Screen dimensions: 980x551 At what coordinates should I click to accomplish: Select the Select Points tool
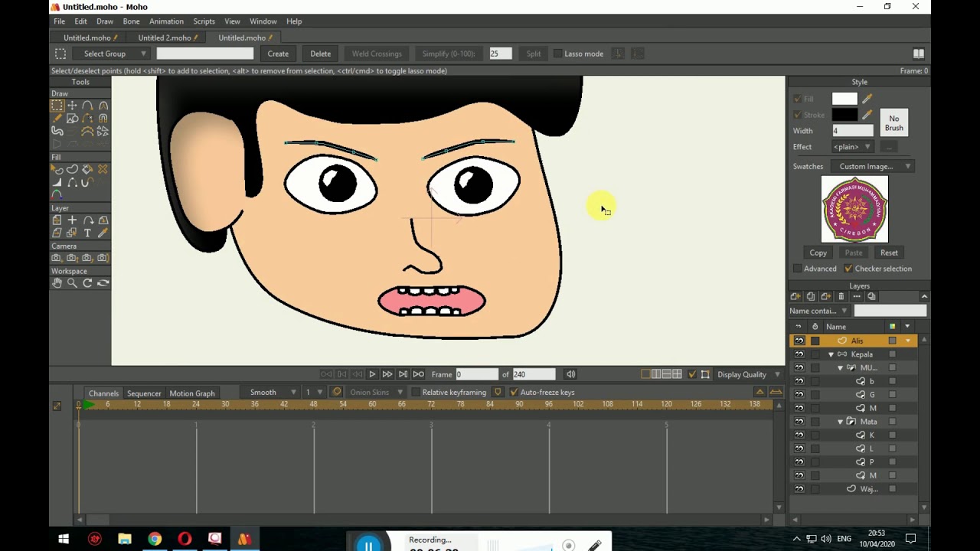point(57,106)
